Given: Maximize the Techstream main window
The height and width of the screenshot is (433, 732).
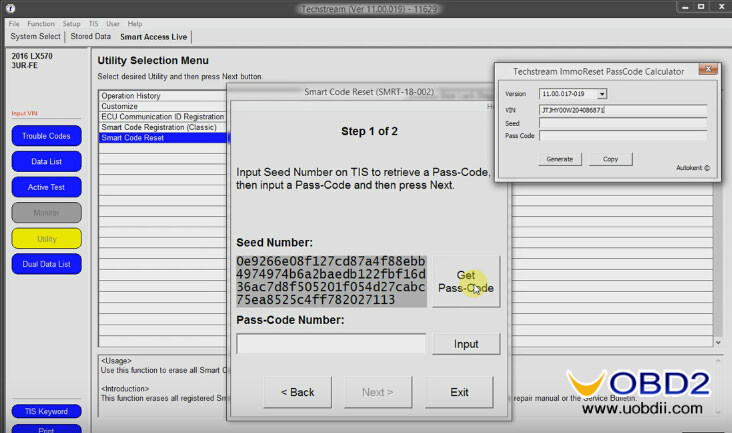Looking at the screenshot, I should 701,7.
